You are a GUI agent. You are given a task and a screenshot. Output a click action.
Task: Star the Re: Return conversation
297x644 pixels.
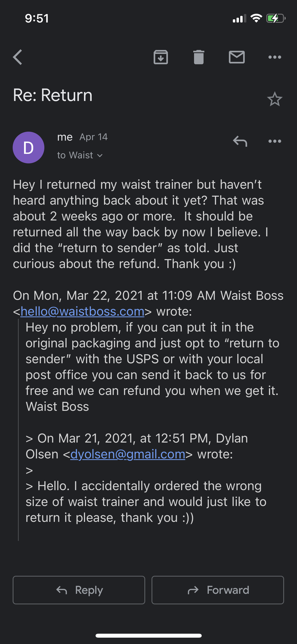point(275,99)
